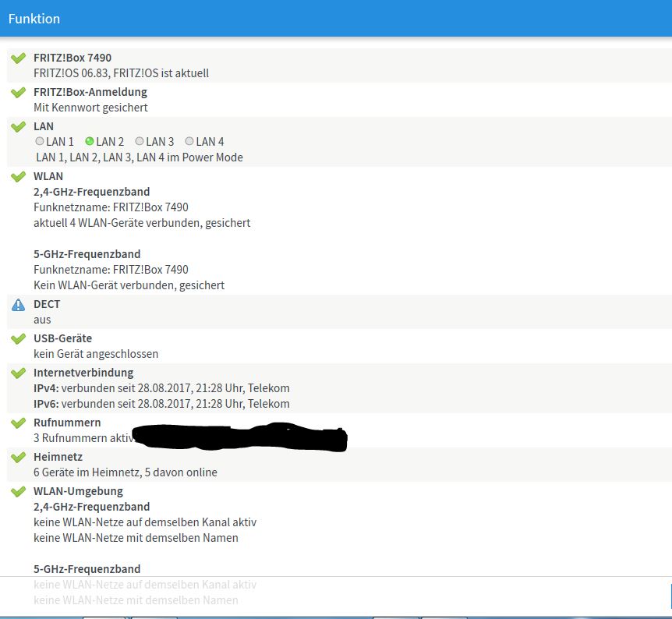Click the blue warning triangle beside DECT
The height and width of the screenshot is (619, 672).
pyautogui.click(x=18, y=305)
